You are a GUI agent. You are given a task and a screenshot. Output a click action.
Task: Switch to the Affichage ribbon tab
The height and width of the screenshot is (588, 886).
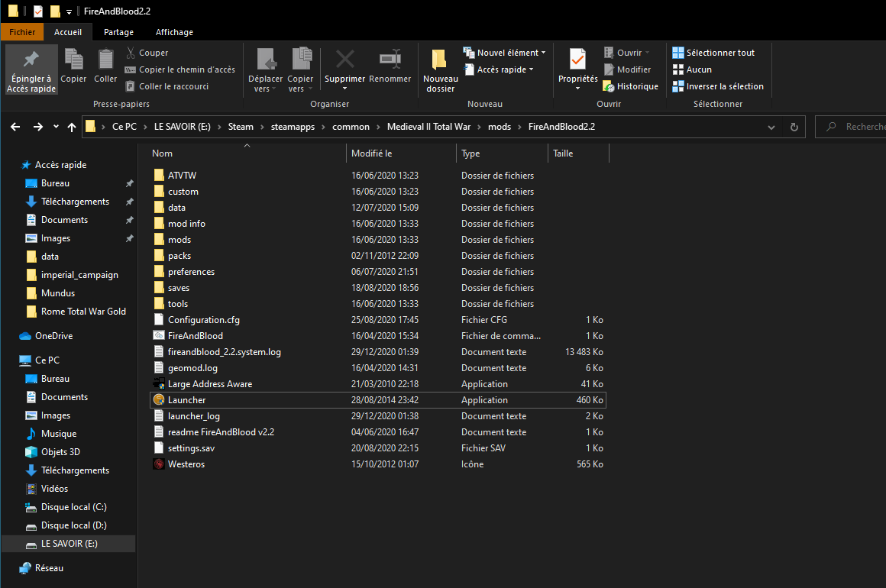click(174, 32)
